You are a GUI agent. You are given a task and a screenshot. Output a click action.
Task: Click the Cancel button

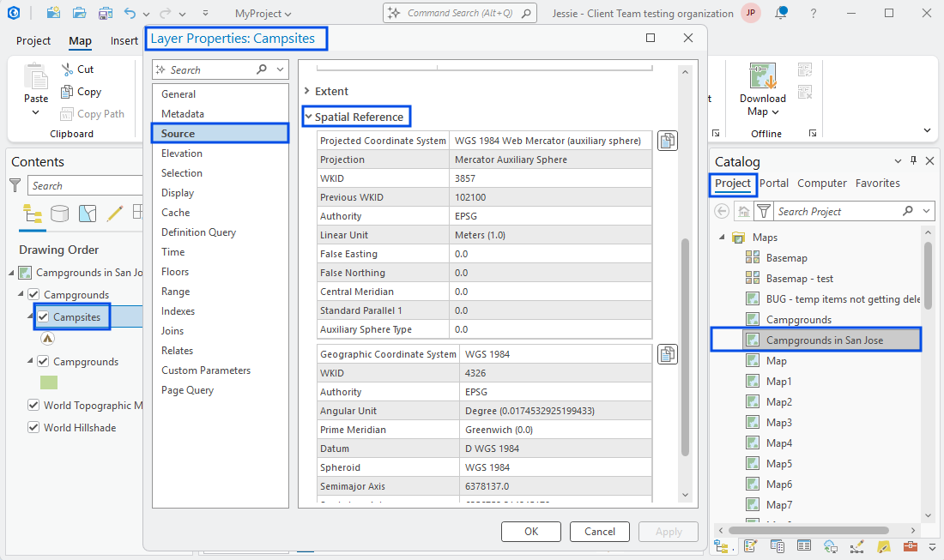coord(599,532)
